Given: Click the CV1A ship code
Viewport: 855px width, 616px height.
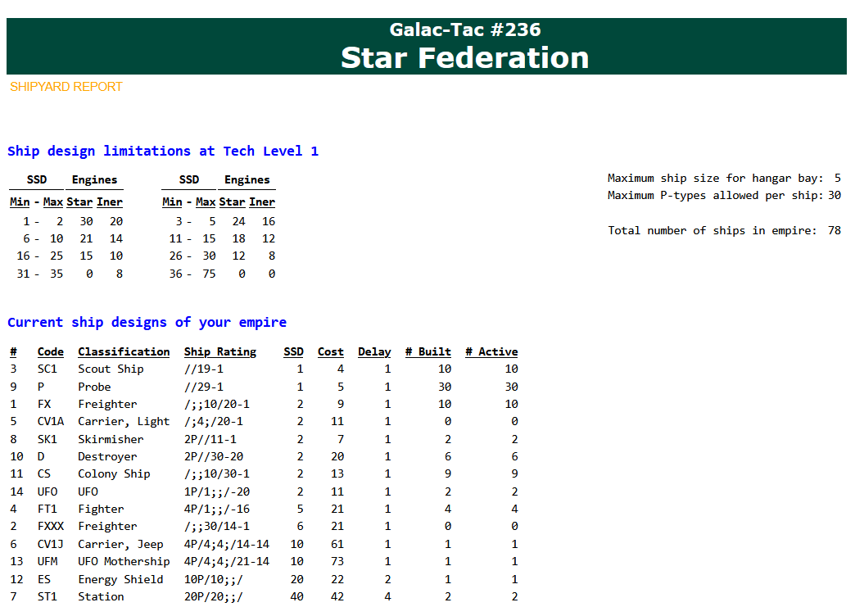Looking at the screenshot, I should 51,421.
